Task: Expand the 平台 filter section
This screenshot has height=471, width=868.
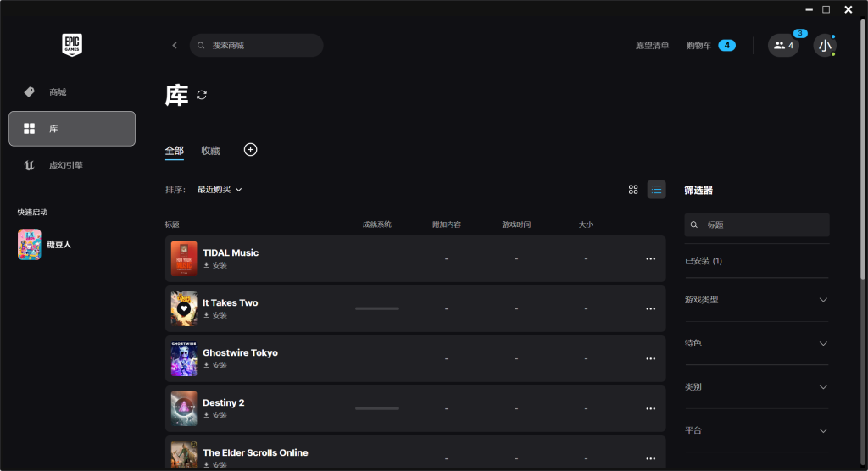Action: coord(756,430)
